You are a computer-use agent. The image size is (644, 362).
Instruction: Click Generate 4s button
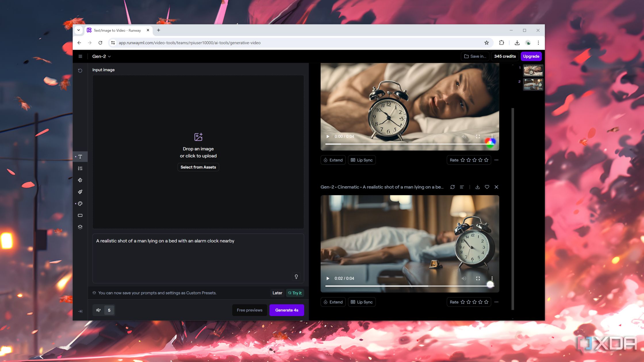click(287, 310)
